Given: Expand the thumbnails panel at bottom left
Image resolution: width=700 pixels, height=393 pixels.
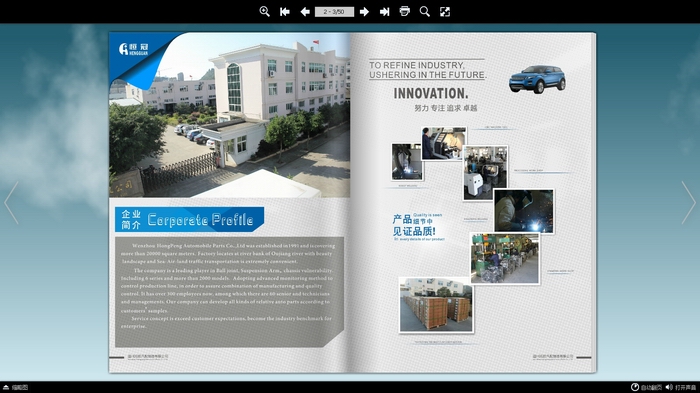Looking at the screenshot, I should 16,387.
